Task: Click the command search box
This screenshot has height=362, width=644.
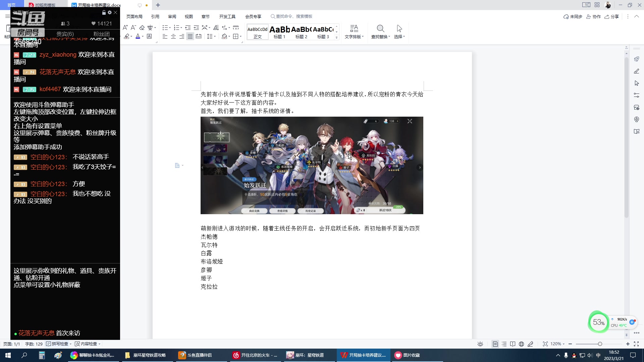Action: tap(292, 16)
